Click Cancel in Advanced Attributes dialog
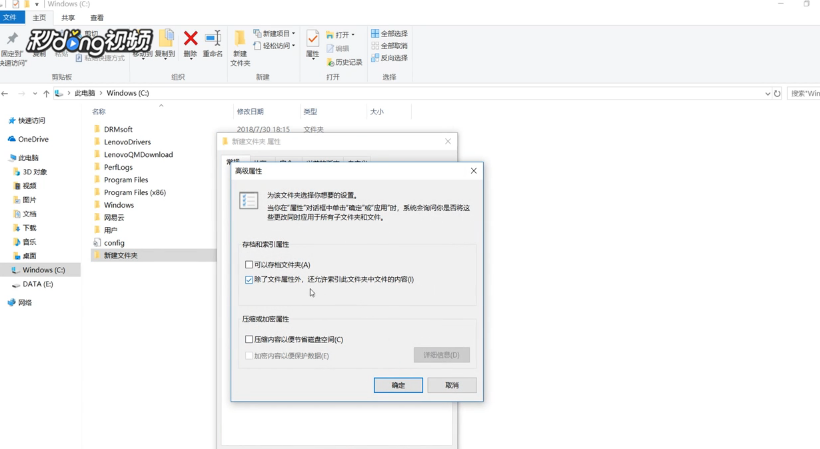This screenshot has height=449, width=820. pyautogui.click(x=452, y=385)
